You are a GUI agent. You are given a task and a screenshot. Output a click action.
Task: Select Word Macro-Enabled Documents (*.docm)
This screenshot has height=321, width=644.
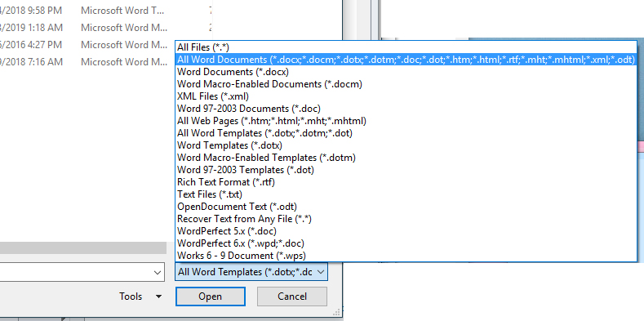406,84
